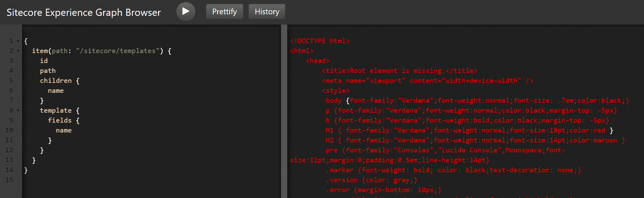Image resolution: width=644 pixels, height=198 pixels.
Task: Click the <!DOCTYPE html> line in results
Action: (320, 41)
